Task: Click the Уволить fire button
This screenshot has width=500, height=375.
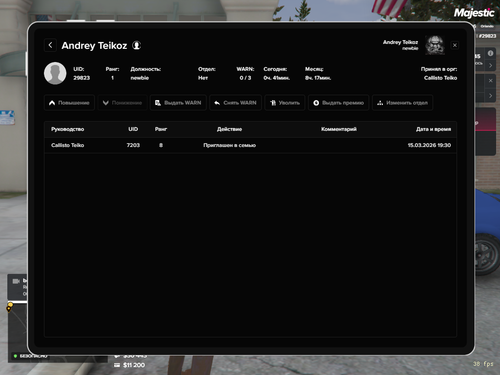Action: [x=285, y=103]
